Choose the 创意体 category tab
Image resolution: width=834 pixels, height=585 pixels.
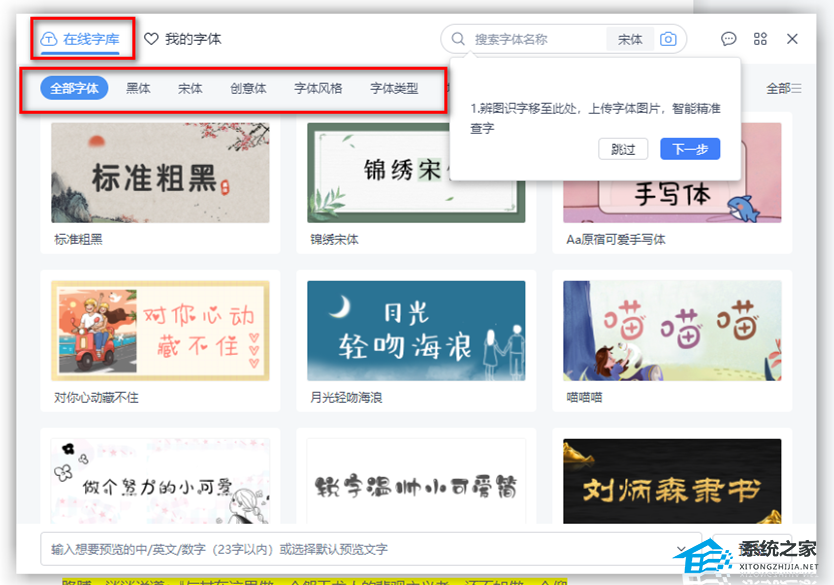click(248, 88)
